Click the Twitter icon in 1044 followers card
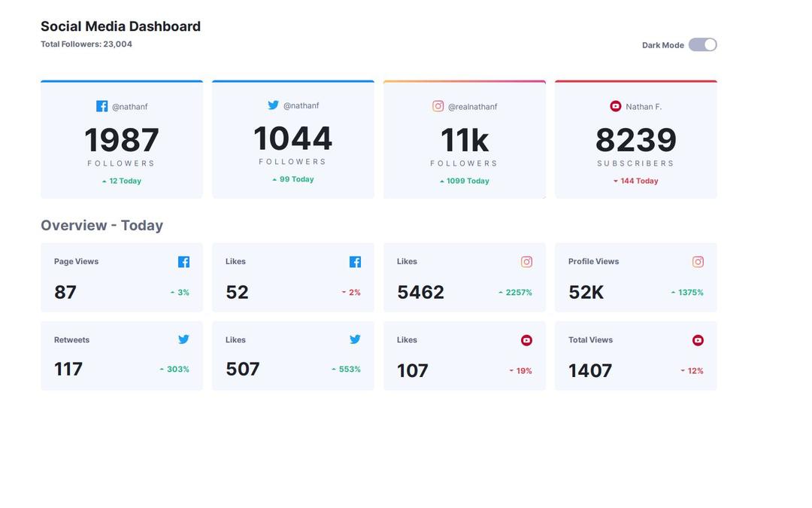The width and height of the screenshot is (812, 508). (x=273, y=105)
